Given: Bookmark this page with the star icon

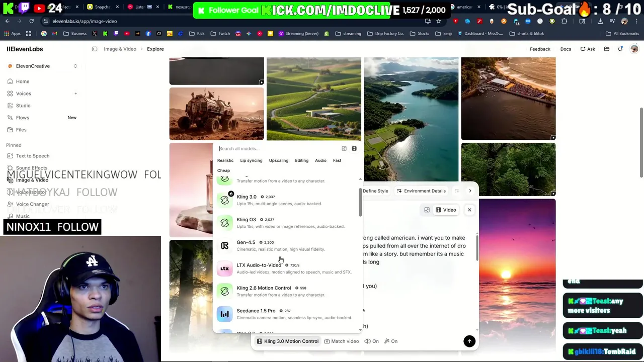Looking at the screenshot, I should 439,21.
